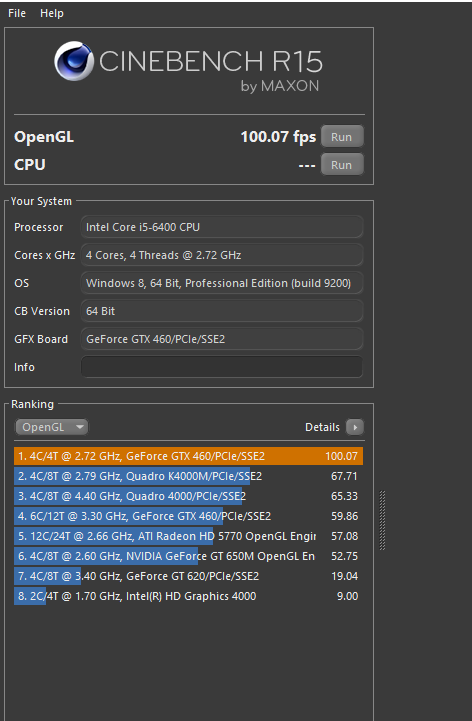Select the GeForce GT 620 ranking entry
472x721 pixels.
[x=188, y=576]
